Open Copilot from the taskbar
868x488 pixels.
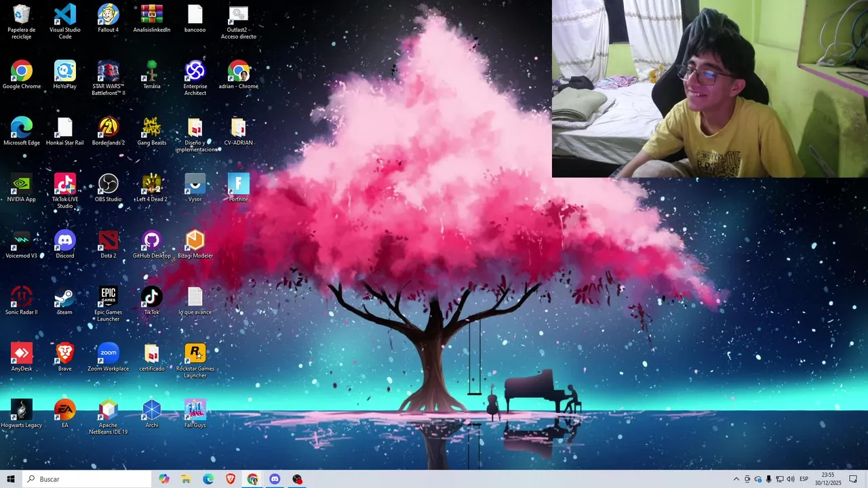click(x=164, y=479)
